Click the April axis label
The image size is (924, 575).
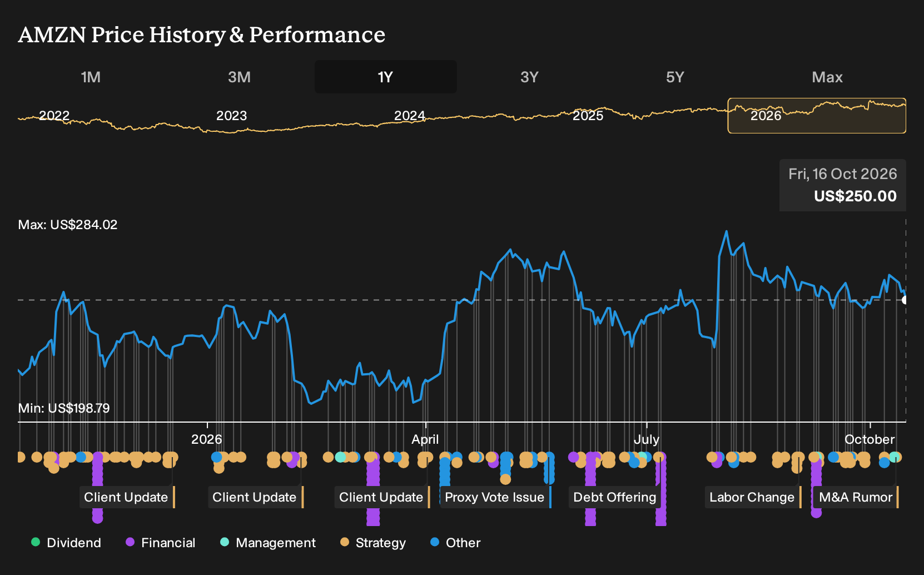(425, 439)
